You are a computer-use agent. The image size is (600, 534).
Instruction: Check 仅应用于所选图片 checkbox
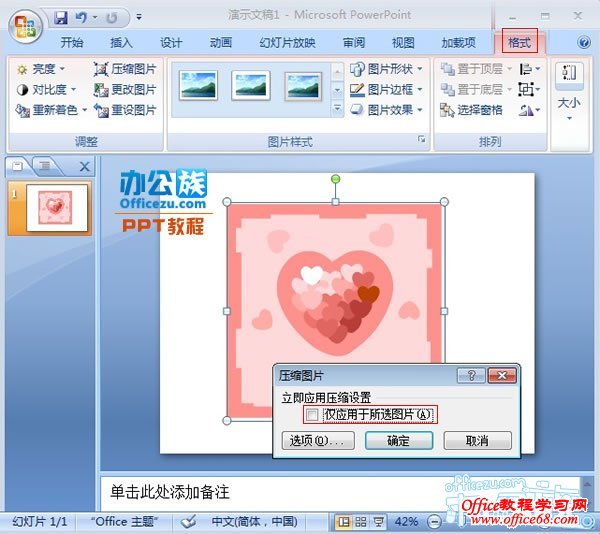(312, 415)
